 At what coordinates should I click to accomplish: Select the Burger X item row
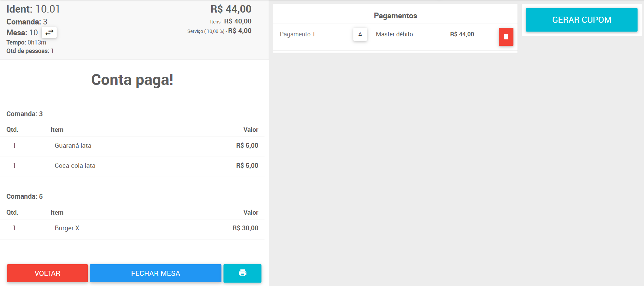point(132,228)
